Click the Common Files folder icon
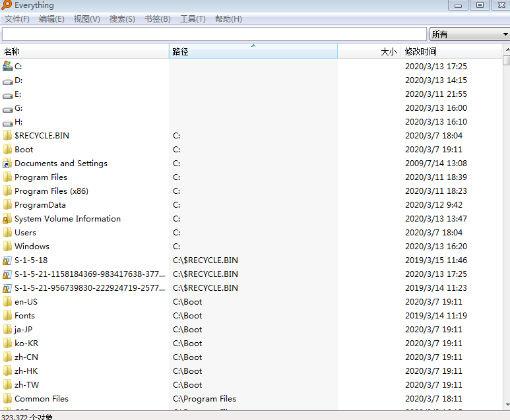 pyautogui.click(x=7, y=398)
